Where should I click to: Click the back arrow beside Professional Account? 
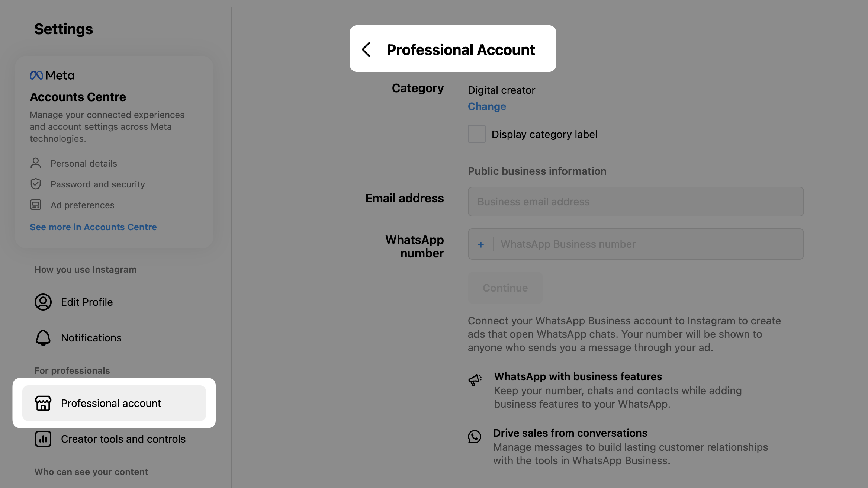coord(366,49)
